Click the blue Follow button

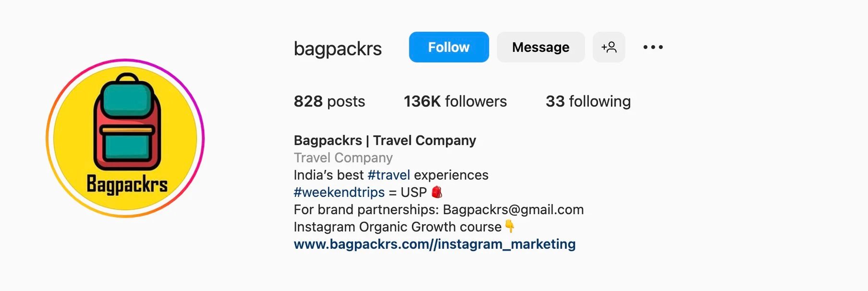coord(449,47)
